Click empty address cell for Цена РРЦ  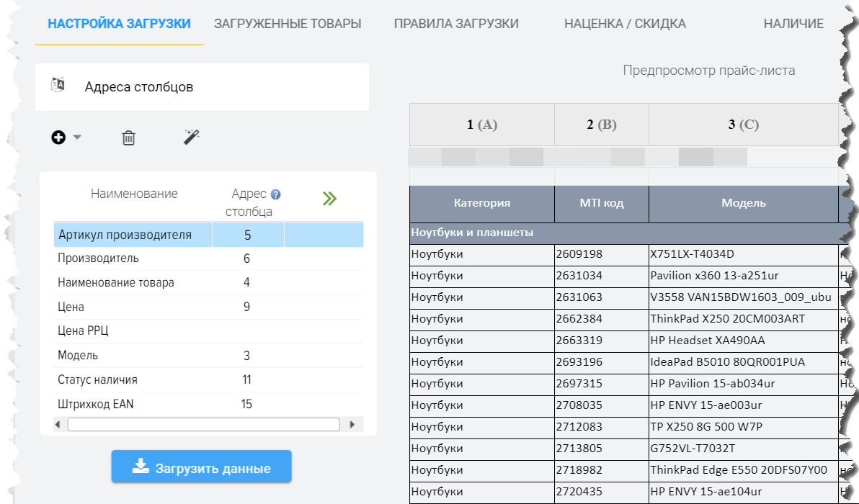(246, 331)
